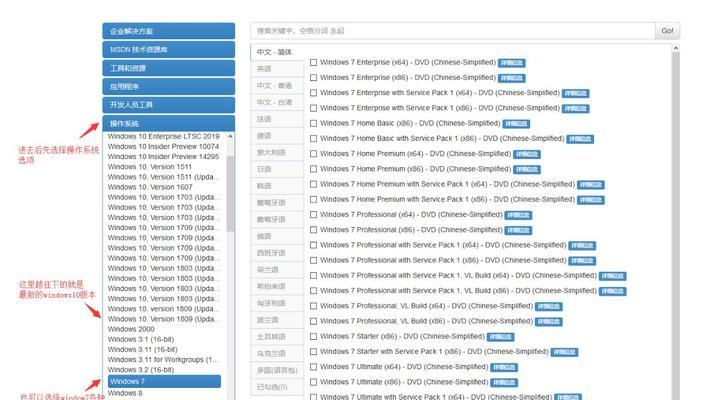The width and height of the screenshot is (702, 400).
Task: Choose Windows 10 Enterprise LTSC 2019
Action: [x=163, y=136]
